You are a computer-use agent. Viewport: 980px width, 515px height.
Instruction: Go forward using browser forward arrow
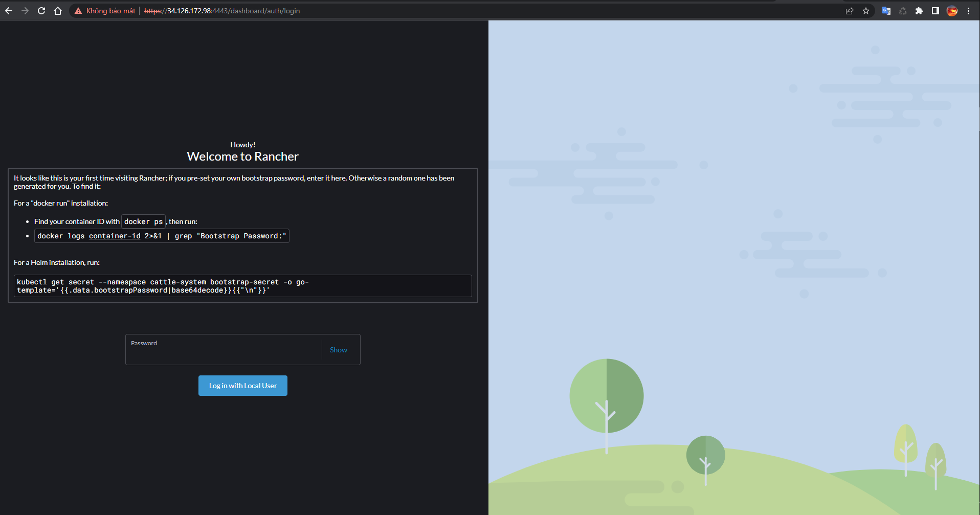point(25,11)
